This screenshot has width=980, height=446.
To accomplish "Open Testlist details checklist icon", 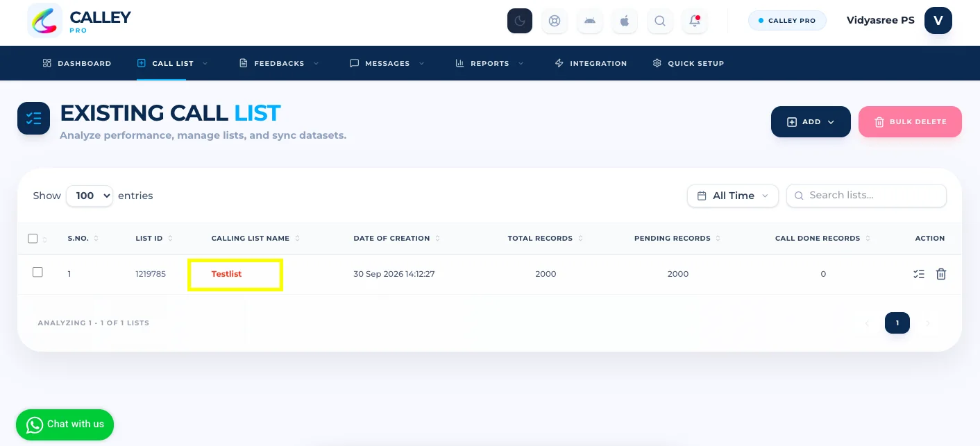I will (x=919, y=274).
